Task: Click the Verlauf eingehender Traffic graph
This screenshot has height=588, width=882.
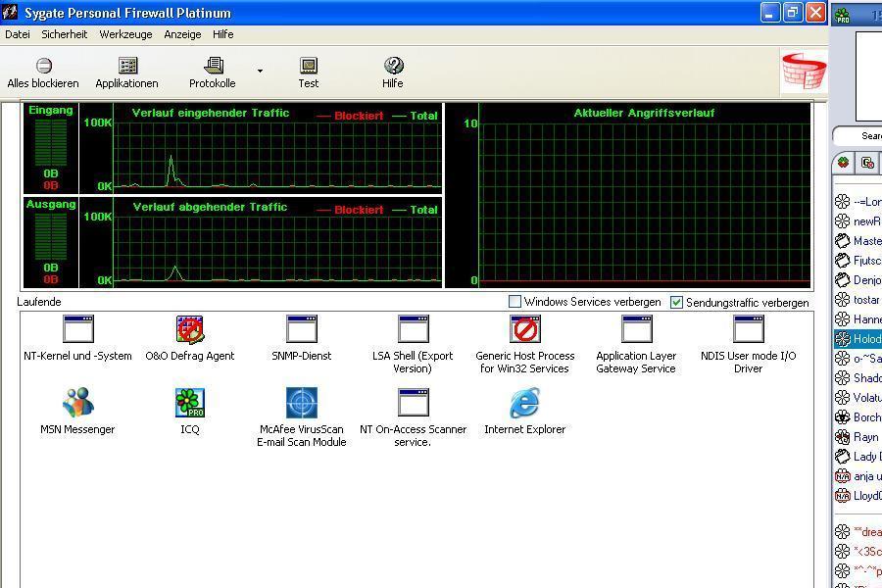Action: pyautogui.click(x=277, y=155)
